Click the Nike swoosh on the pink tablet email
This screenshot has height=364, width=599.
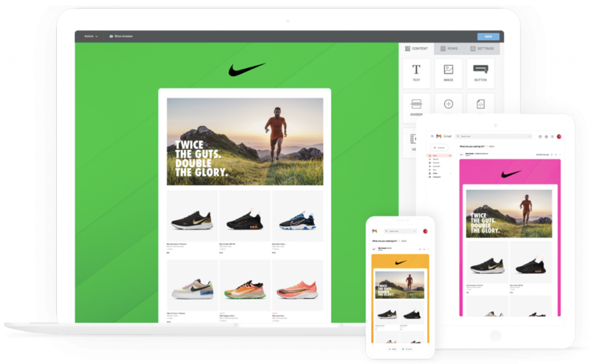point(511,174)
